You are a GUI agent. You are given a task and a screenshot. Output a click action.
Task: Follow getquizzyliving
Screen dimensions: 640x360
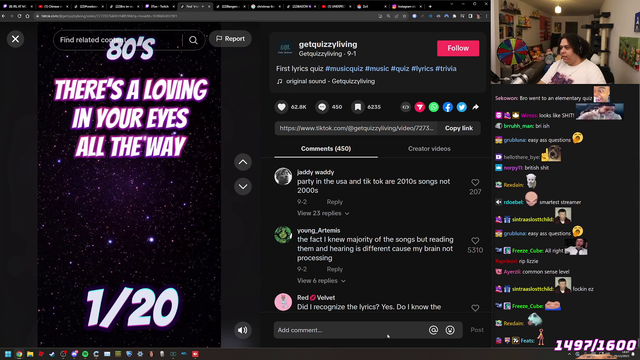tap(458, 48)
